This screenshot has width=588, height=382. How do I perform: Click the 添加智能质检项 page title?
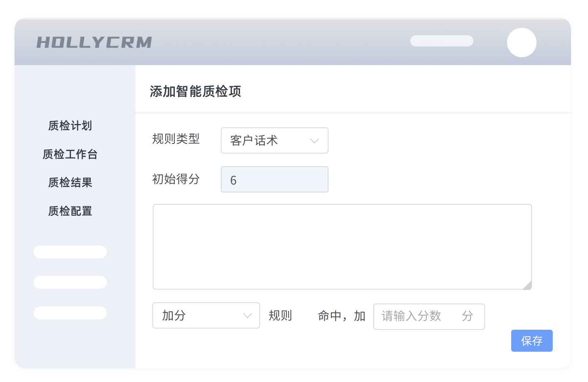pos(195,91)
